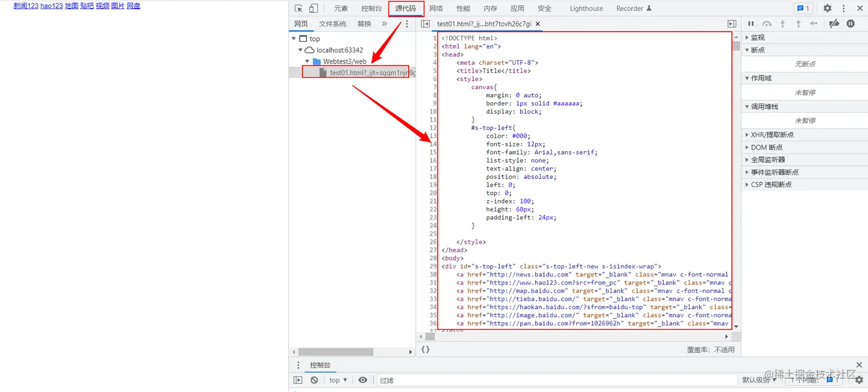The image size is (868, 392).
Task: Switch to the 控制台 tab in top bar
Action: (x=371, y=9)
